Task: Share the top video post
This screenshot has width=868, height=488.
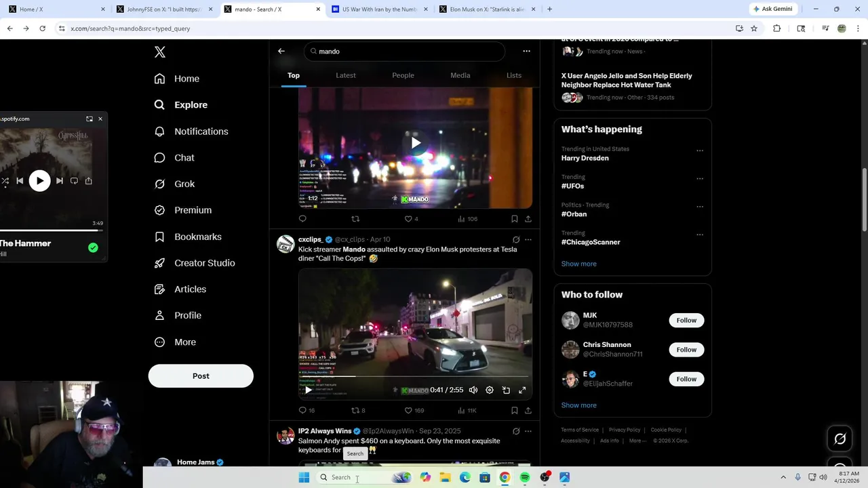Action: pos(528,219)
